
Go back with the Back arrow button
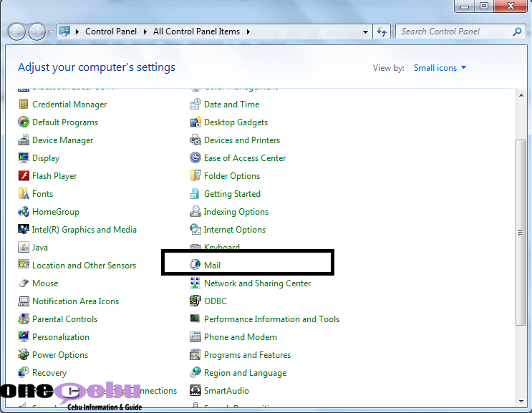[16, 32]
